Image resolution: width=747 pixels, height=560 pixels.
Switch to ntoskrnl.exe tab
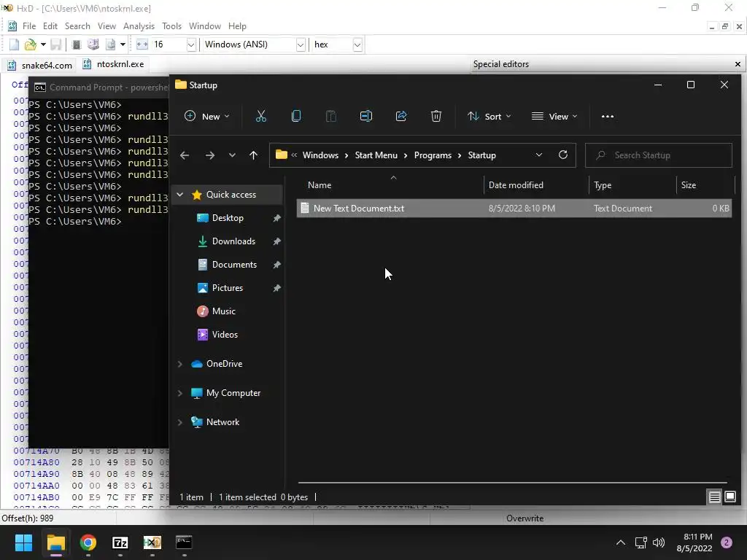click(113, 64)
